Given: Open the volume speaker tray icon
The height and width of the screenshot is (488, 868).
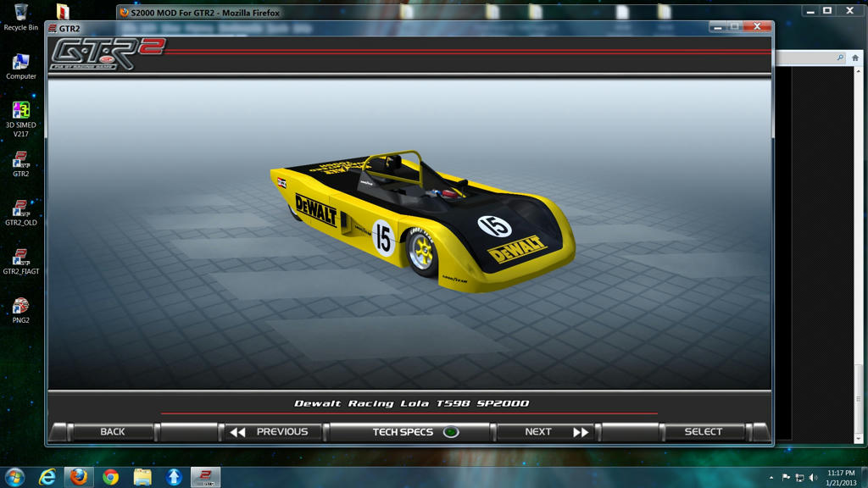Looking at the screenshot, I should coord(813,478).
